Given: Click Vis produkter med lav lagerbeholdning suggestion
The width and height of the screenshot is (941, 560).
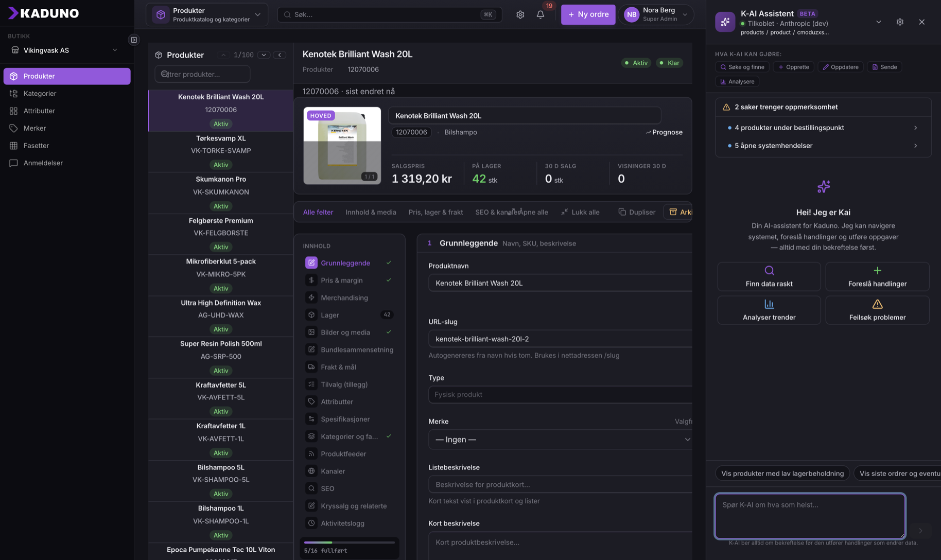Looking at the screenshot, I should tap(782, 474).
